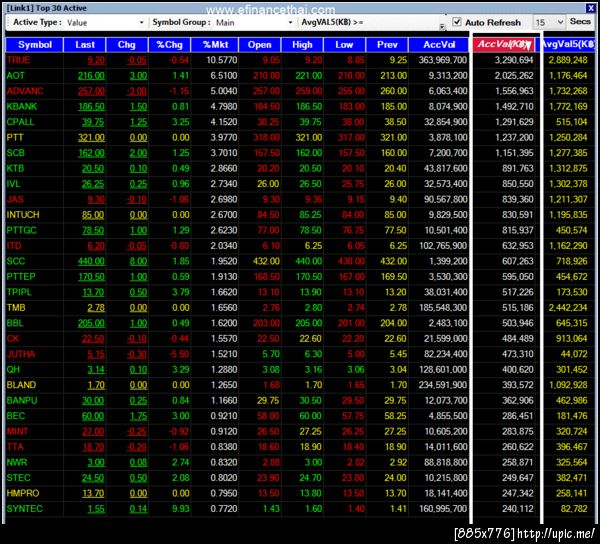Select the SCB symbol

(x=15, y=153)
